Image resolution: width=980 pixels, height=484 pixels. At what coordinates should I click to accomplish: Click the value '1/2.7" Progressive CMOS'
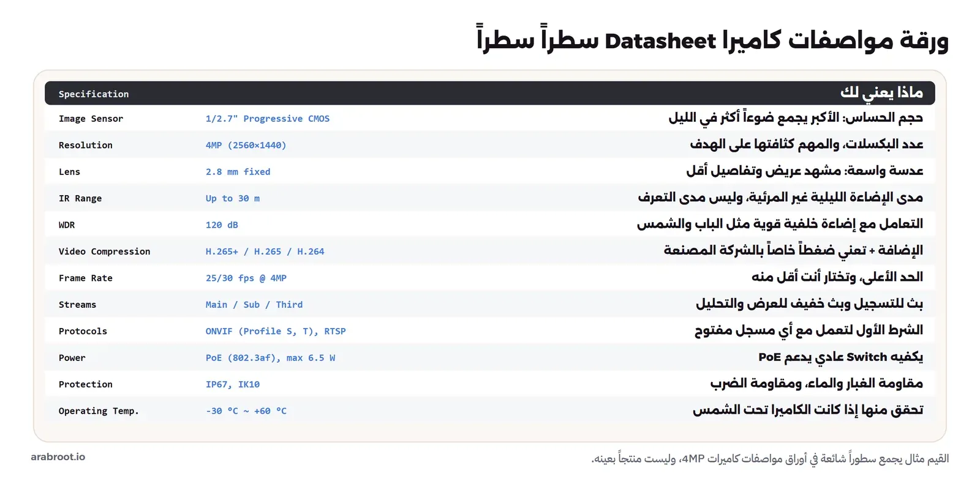tap(268, 119)
